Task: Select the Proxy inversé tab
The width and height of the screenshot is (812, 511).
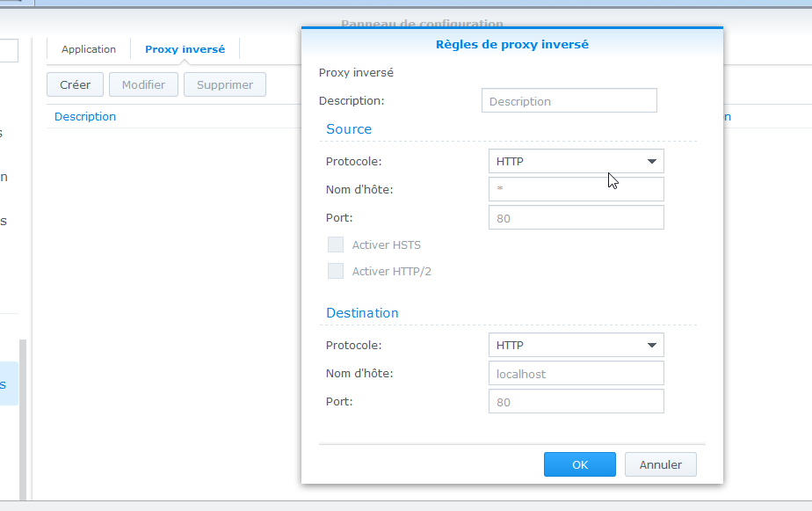Action: coord(185,49)
